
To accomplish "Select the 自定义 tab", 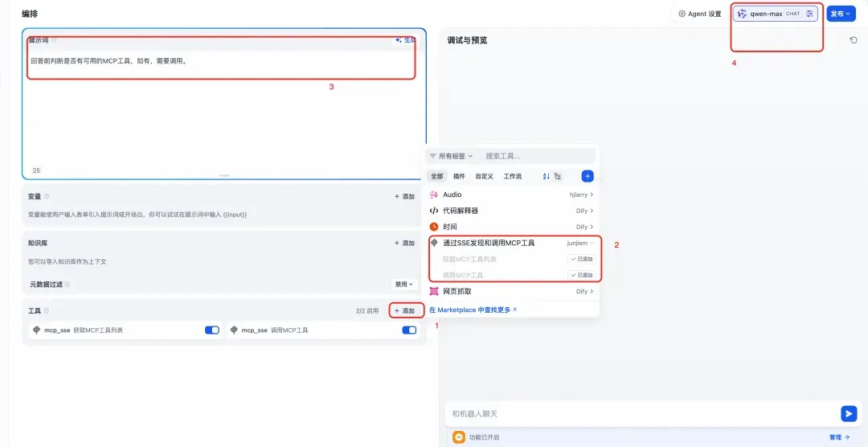I will tap(484, 176).
